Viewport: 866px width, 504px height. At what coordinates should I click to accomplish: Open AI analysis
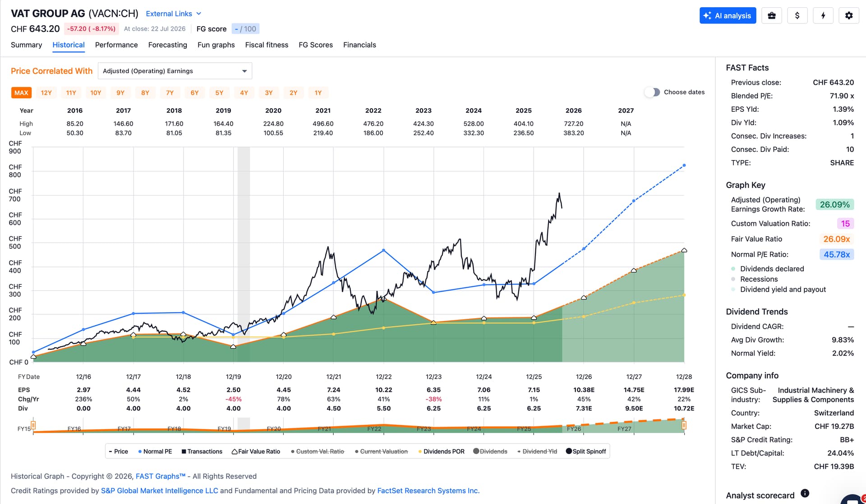[x=728, y=15]
